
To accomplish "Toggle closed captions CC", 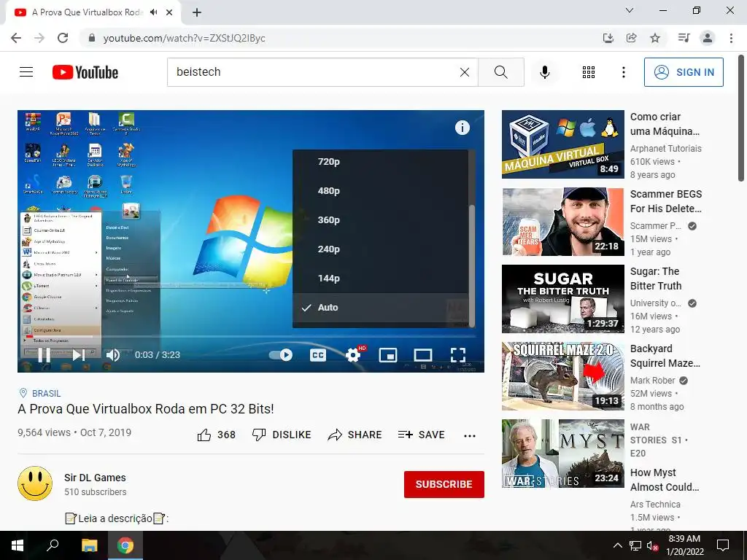I will pos(318,355).
